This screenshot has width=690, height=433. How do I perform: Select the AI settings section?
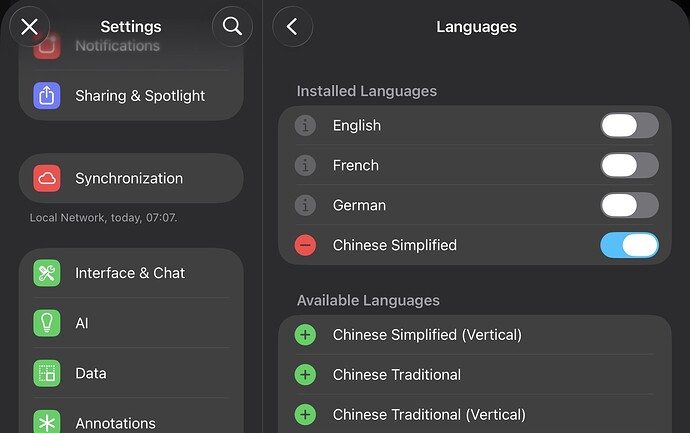point(131,323)
